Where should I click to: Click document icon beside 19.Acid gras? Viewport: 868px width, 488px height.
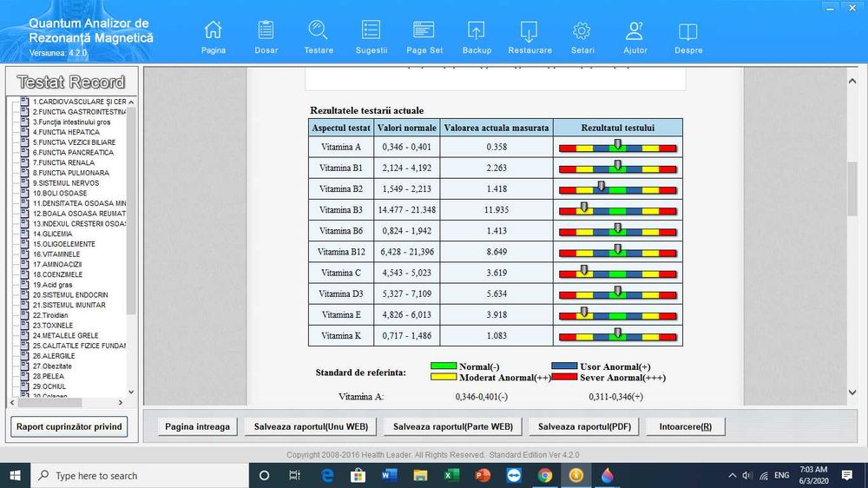coord(24,284)
